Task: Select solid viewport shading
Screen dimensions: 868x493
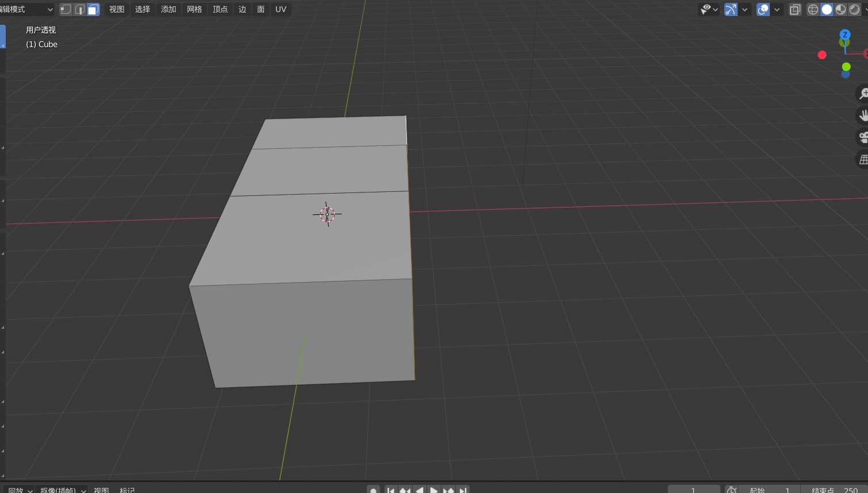Action: 827,9
